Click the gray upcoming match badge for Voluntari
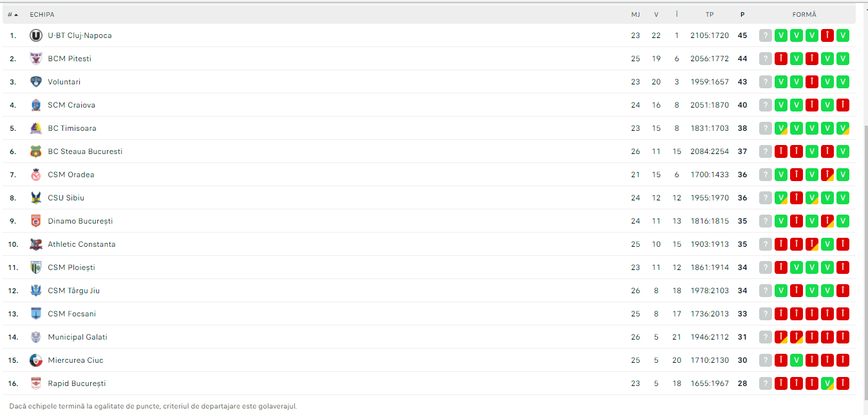Viewport: 868px width, 415px height. point(765,82)
